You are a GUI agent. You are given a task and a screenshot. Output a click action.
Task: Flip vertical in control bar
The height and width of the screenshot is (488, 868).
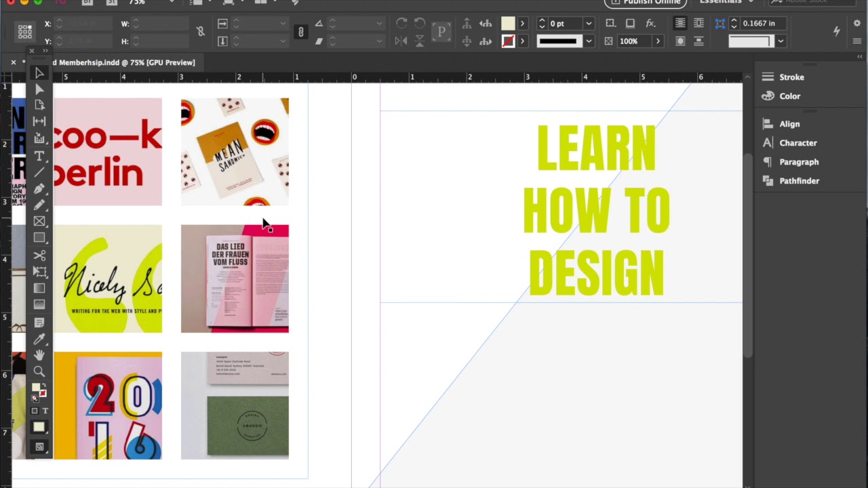pyautogui.click(x=420, y=41)
